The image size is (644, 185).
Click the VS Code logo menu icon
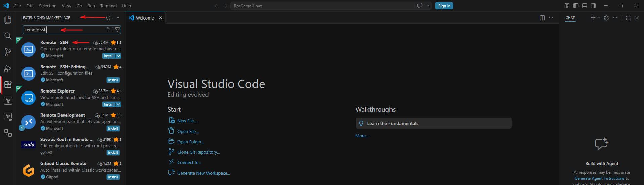[x=6, y=6]
